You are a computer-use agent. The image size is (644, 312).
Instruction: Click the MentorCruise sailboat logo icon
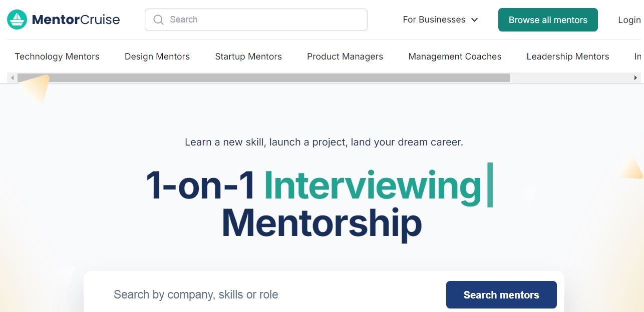[x=17, y=19]
